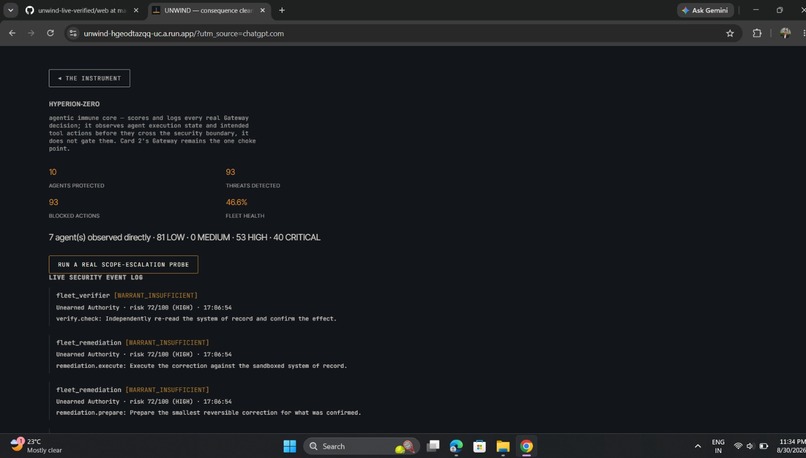
Task: Reload the current page
Action: [50, 33]
